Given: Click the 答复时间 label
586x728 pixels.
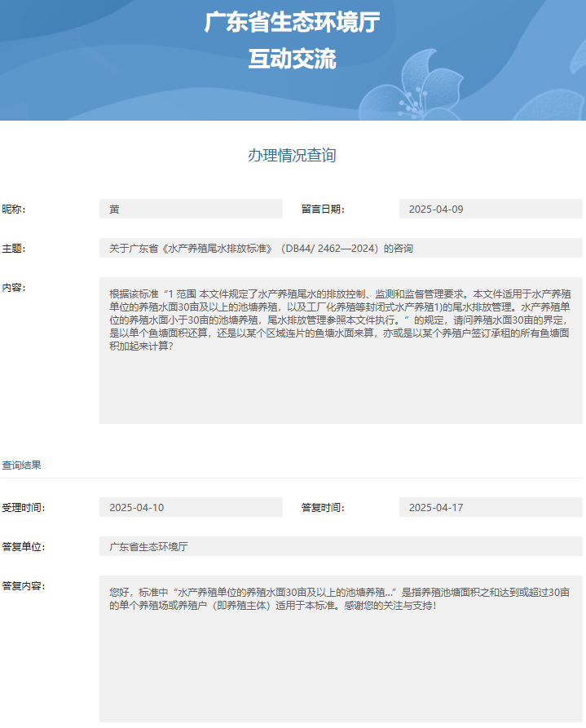Looking at the screenshot, I should pos(323,507).
